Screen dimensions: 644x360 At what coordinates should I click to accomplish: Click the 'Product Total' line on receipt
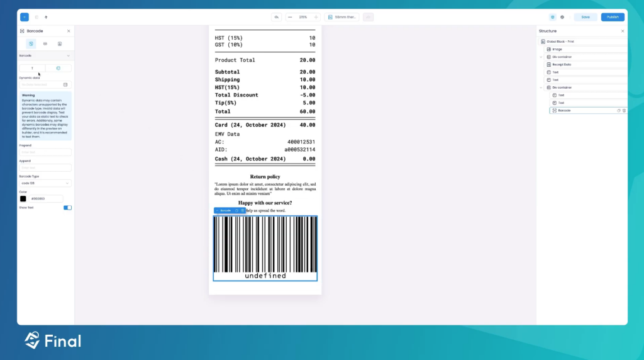265,60
